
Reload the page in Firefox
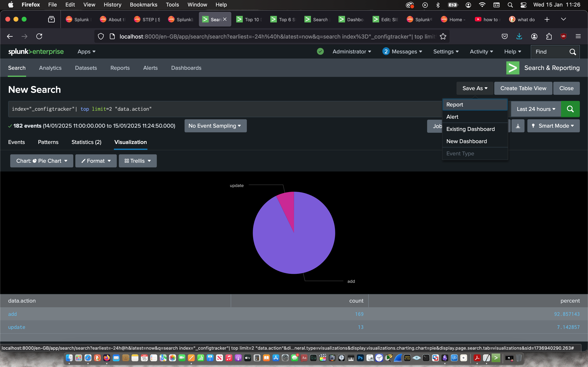[x=39, y=36]
